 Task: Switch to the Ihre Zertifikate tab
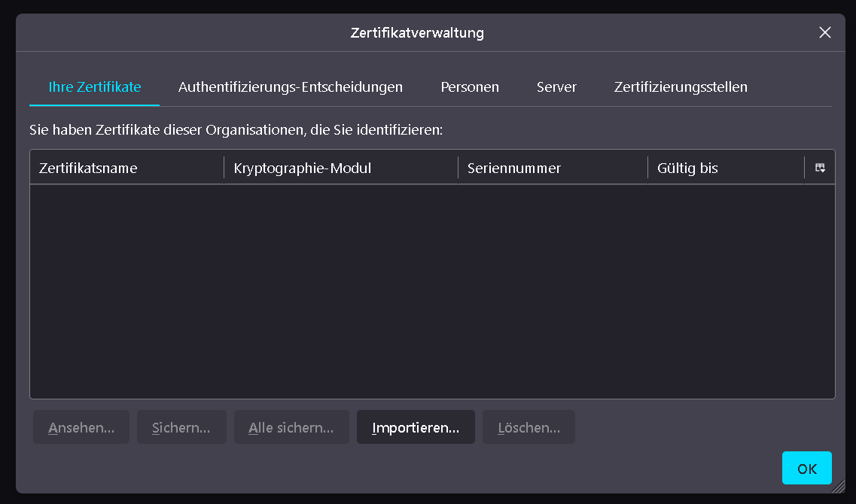click(95, 87)
